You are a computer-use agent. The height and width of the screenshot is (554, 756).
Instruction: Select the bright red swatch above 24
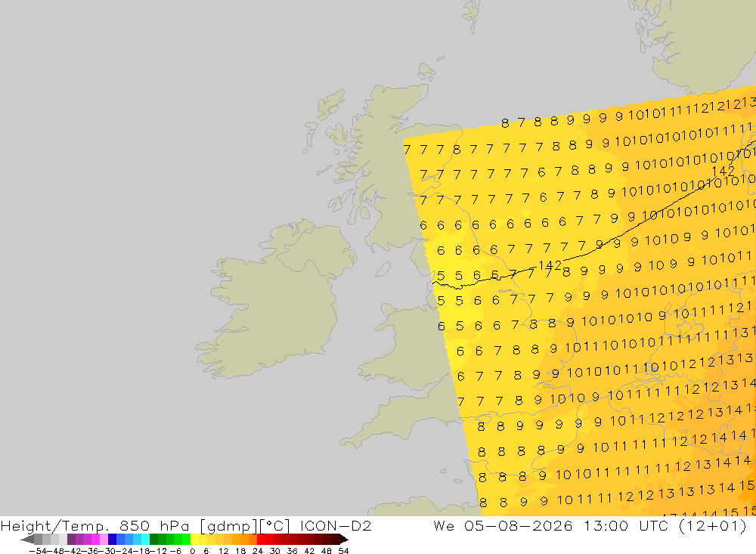click(x=261, y=540)
